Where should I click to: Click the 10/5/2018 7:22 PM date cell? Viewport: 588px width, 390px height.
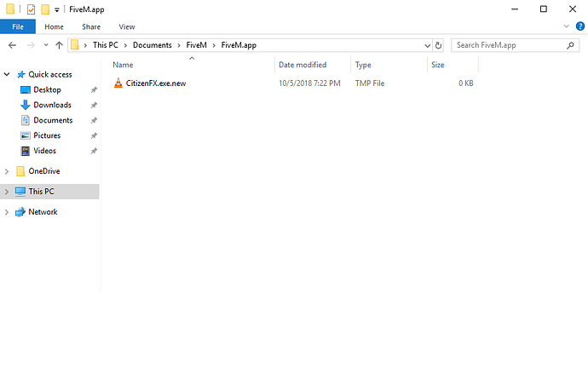click(x=309, y=83)
